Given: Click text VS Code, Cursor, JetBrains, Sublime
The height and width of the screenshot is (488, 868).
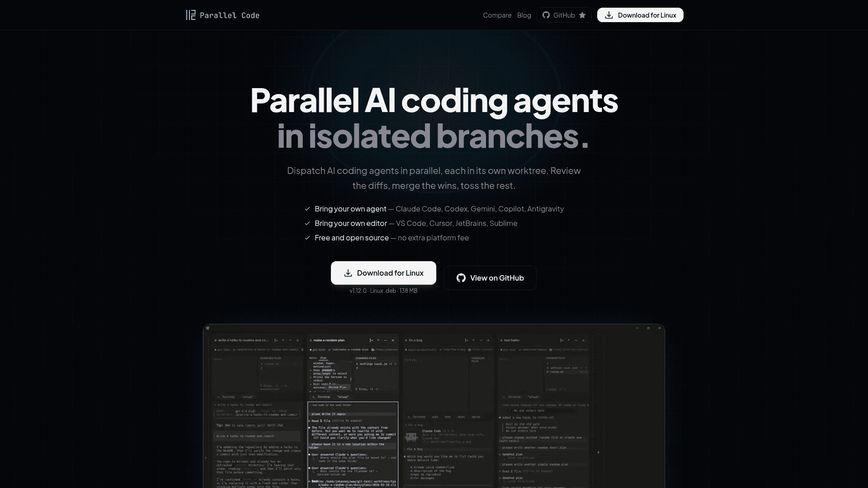Looking at the screenshot, I should click(457, 223).
